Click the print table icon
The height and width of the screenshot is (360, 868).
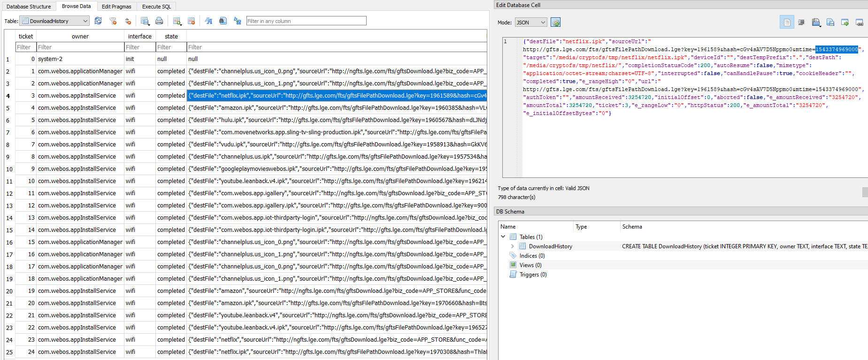click(x=159, y=21)
